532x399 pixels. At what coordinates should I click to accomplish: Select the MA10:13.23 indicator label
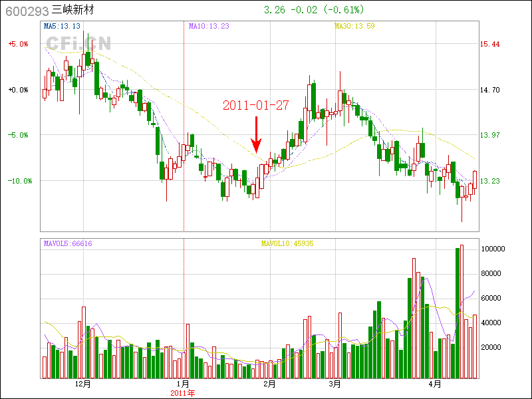[x=209, y=27]
